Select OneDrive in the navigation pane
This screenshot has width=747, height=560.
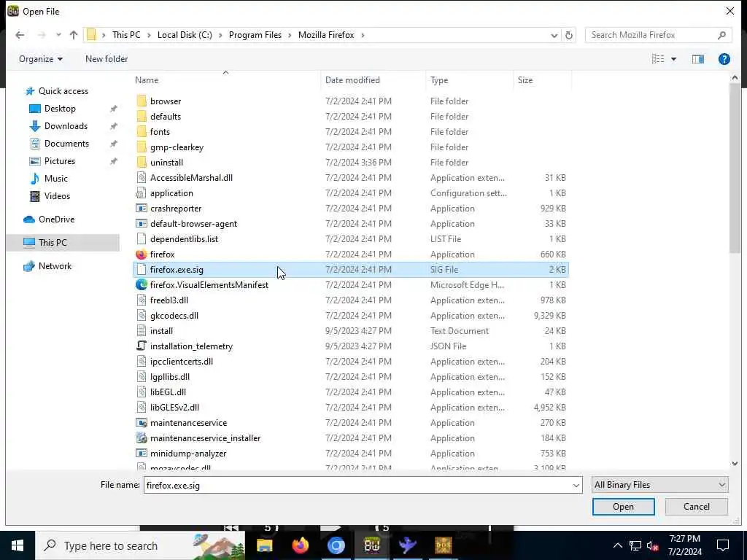point(56,219)
